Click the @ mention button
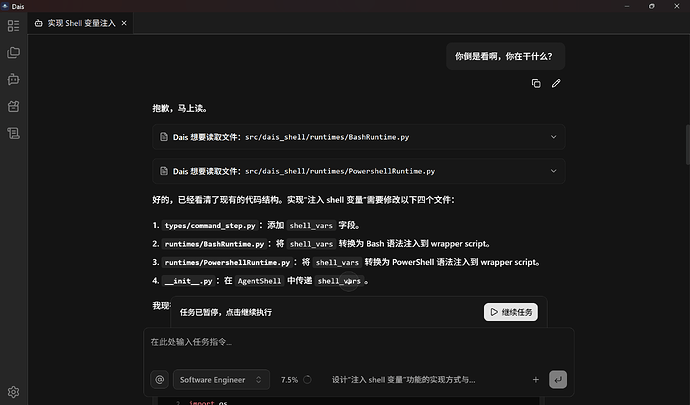The height and width of the screenshot is (405, 690). coord(160,379)
